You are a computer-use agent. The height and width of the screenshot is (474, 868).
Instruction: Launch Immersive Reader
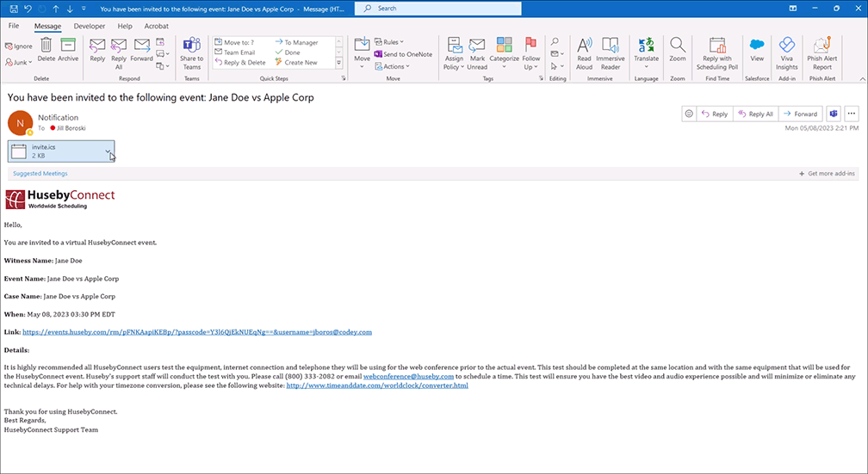tap(610, 53)
